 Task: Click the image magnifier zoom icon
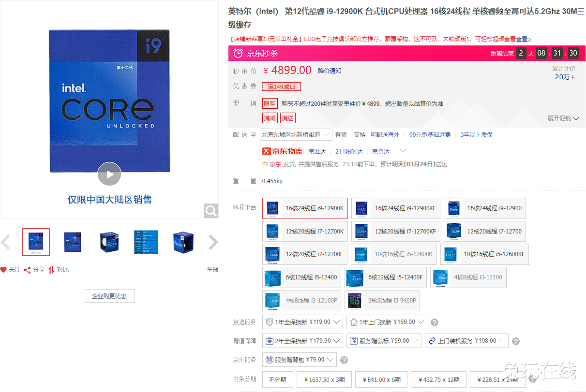tap(210, 211)
